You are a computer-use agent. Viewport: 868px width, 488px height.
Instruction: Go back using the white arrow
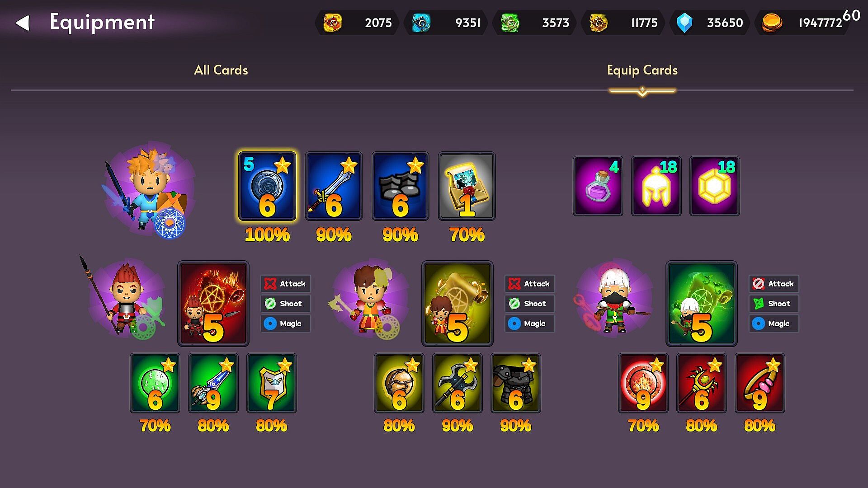tap(23, 23)
